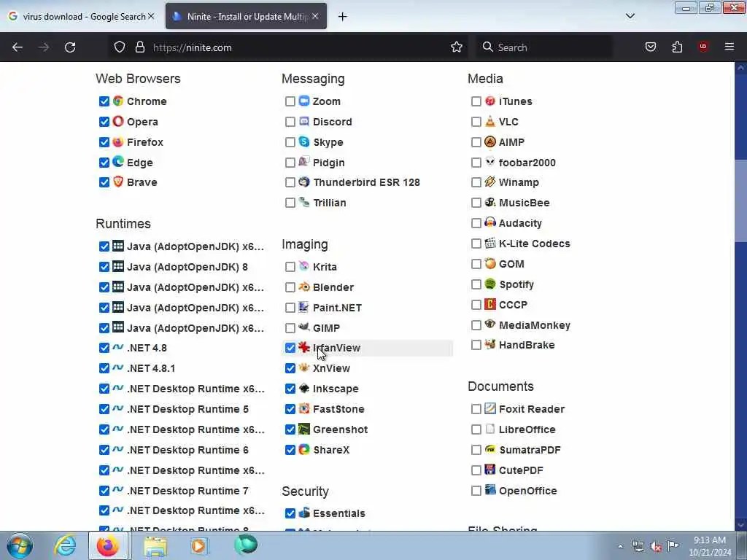Click the ShareX icon
Image resolution: width=747 pixels, height=560 pixels.
[304, 449]
